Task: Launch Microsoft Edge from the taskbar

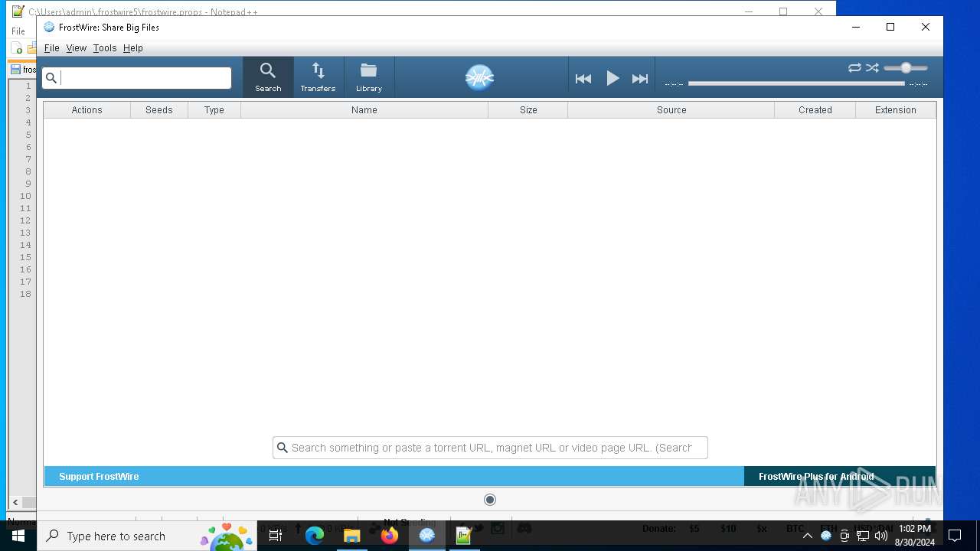Action: coord(315,536)
